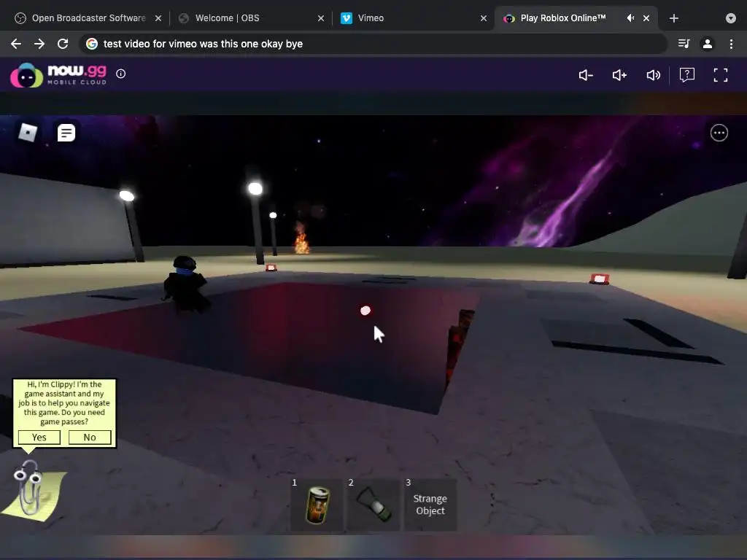Mute the Roblox tab audio indicator

(x=630, y=18)
